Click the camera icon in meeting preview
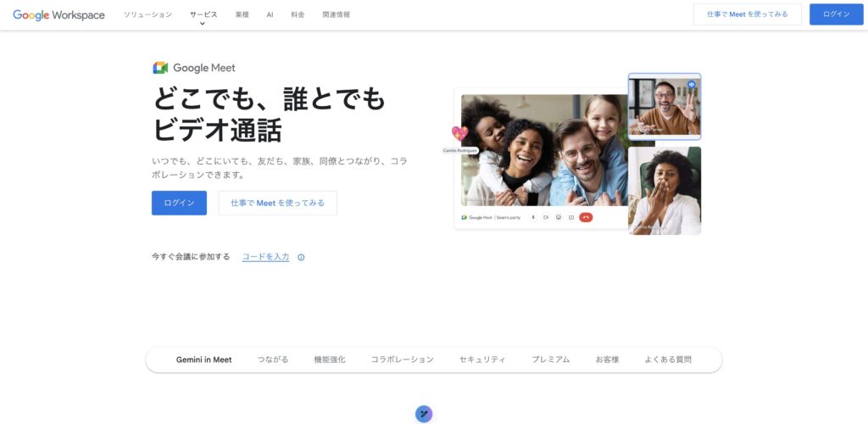Image resolution: width=868 pixels, height=424 pixels. 546,218
